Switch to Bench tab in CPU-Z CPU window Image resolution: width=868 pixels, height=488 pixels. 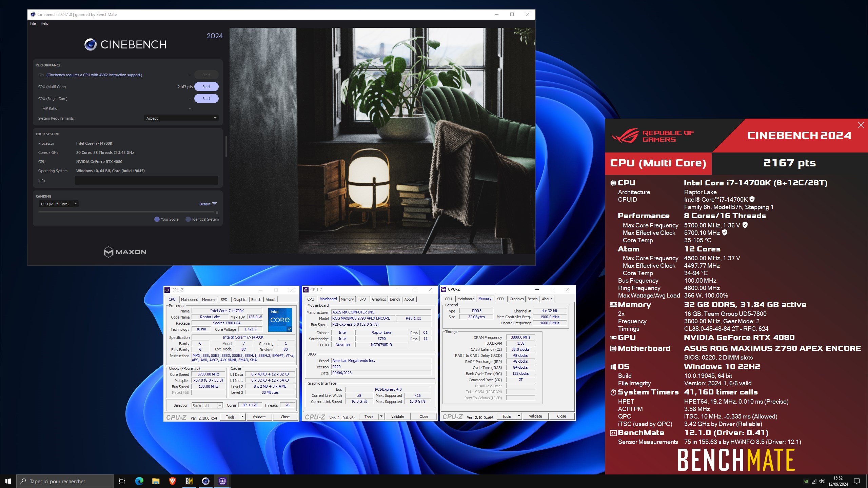coord(256,300)
